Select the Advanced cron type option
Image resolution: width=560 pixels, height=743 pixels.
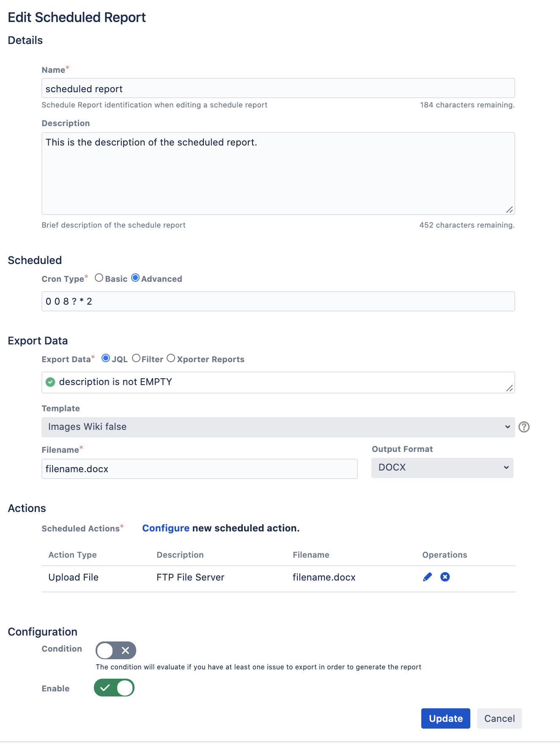pos(135,278)
